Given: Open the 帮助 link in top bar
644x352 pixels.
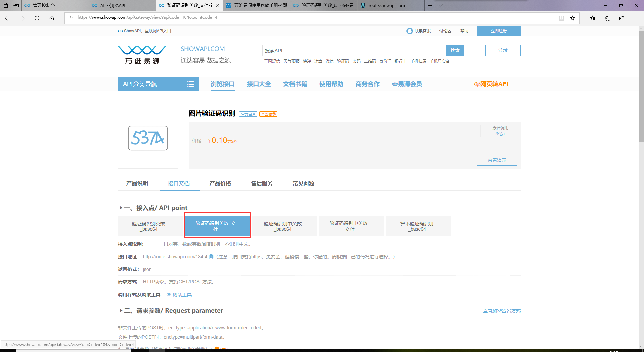Looking at the screenshot, I should click(x=464, y=31).
